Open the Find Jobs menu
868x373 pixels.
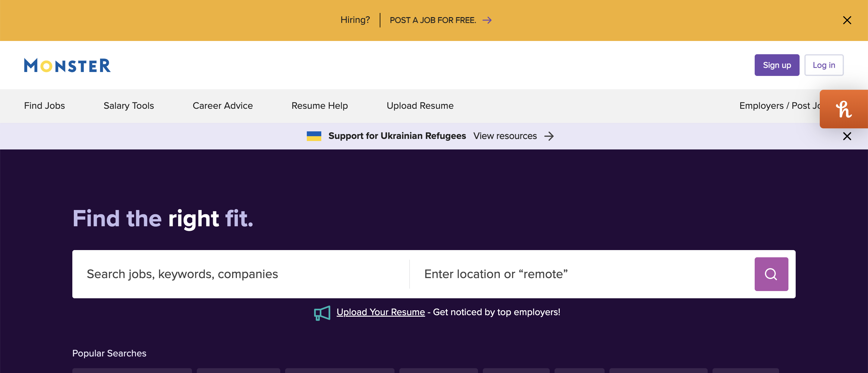click(45, 106)
